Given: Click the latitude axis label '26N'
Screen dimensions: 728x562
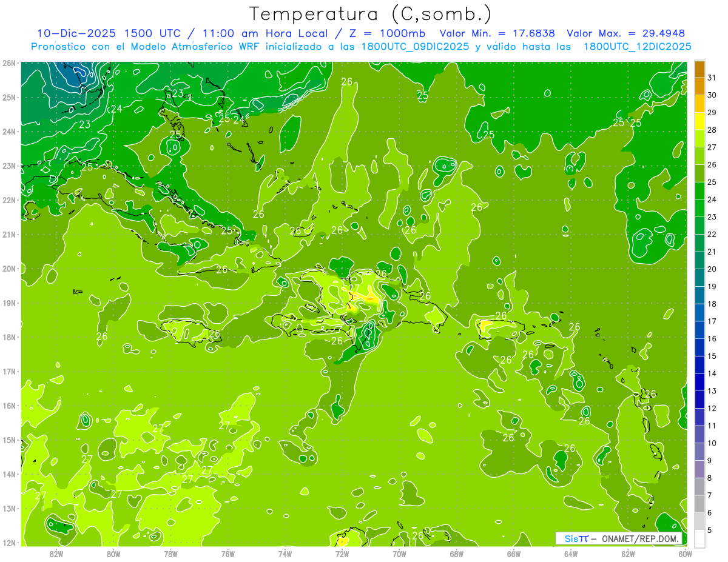Looking at the screenshot, I should point(9,63).
